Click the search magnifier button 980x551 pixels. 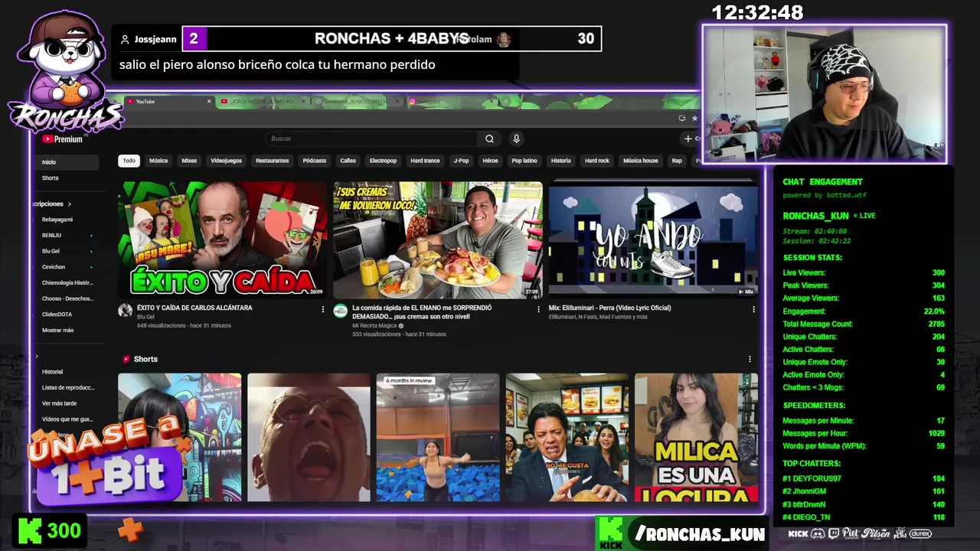click(x=489, y=139)
